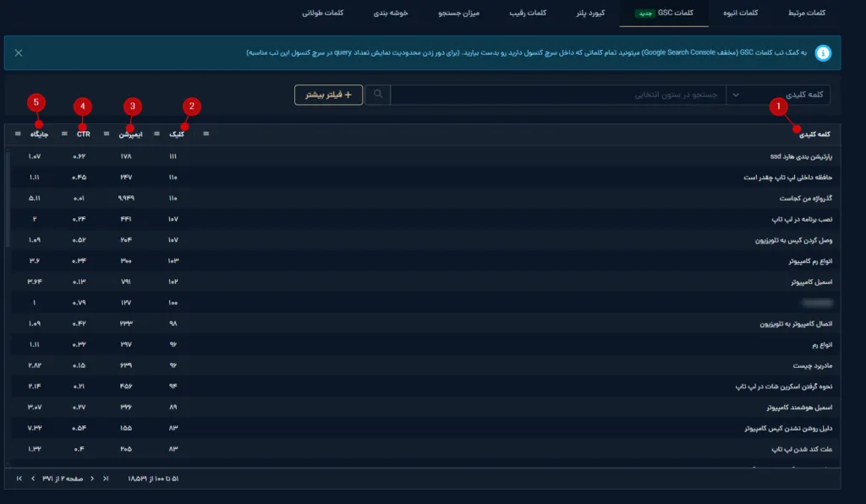Click the فیلتر بیشتر button
This screenshot has height=504, width=866.
tap(329, 95)
